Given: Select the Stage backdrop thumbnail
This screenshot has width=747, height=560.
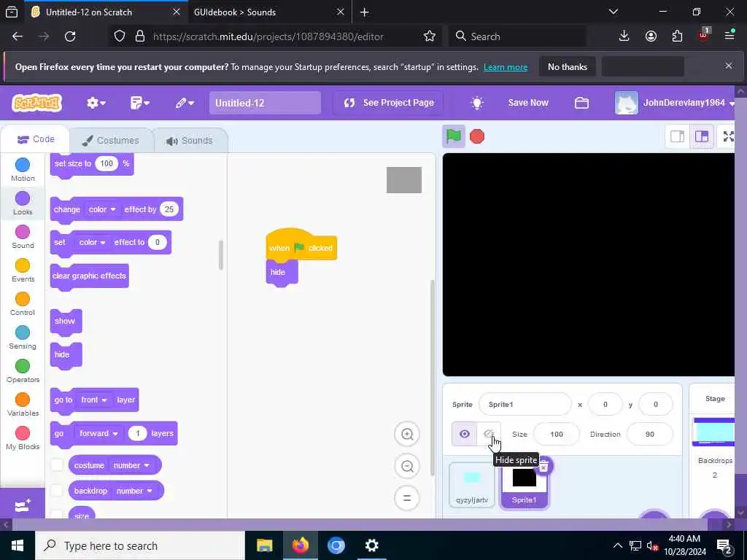Looking at the screenshot, I should click(713, 432).
